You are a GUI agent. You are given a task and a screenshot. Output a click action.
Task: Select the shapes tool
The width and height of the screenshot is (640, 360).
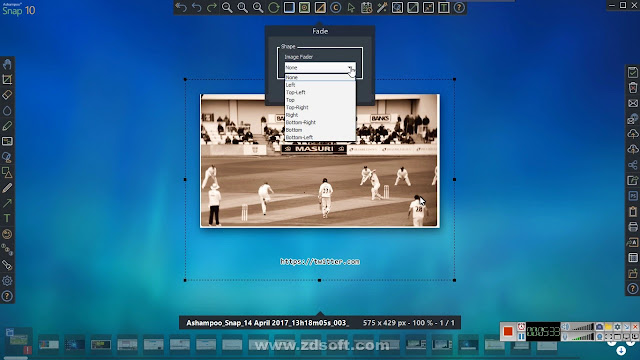pyautogui.click(x=7, y=173)
